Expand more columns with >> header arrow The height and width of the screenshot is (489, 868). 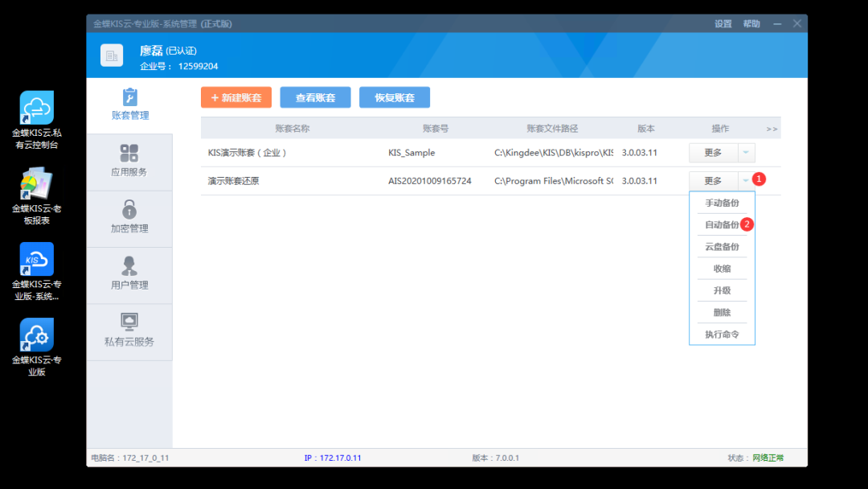point(772,129)
